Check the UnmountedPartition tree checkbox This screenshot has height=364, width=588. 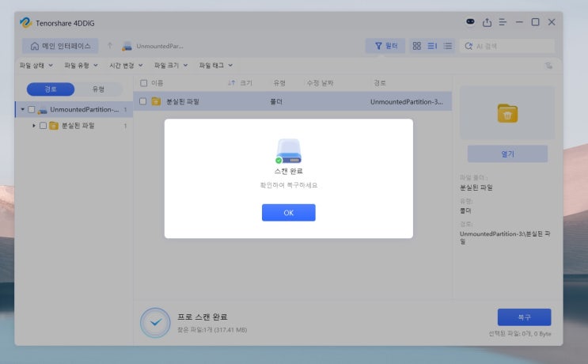[32, 109]
